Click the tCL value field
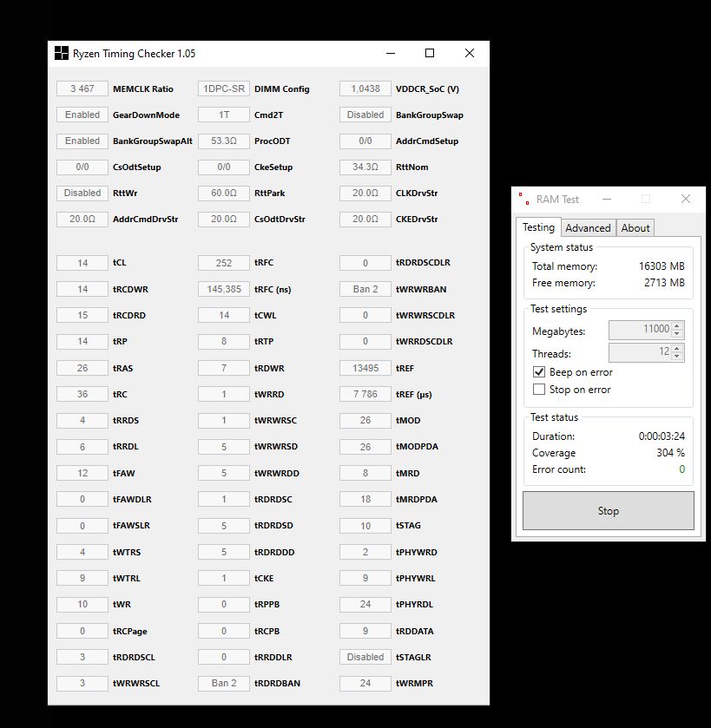The width and height of the screenshot is (711, 728). (x=82, y=263)
